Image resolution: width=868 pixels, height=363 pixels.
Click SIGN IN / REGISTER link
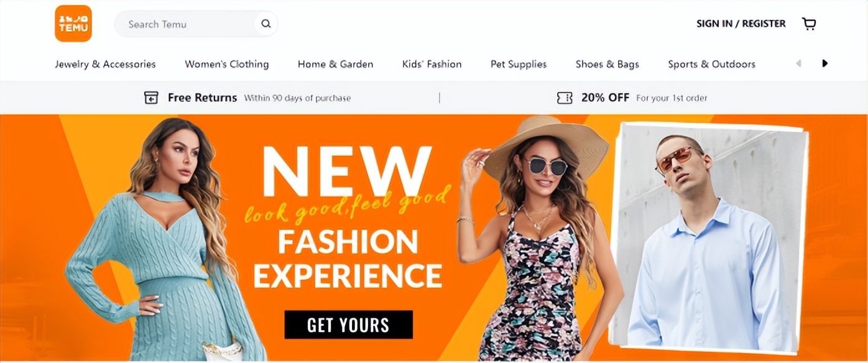click(741, 24)
